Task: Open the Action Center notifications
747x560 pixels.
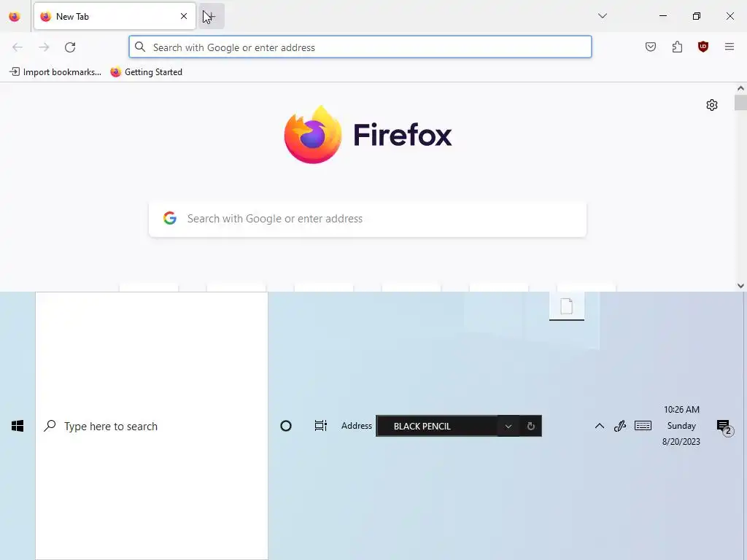Action: (x=724, y=427)
